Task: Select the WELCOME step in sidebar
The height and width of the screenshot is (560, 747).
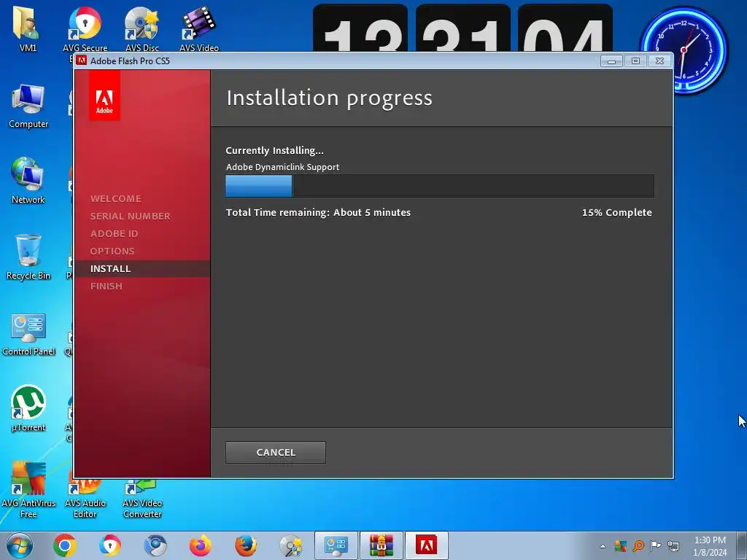Action: (x=116, y=198)
